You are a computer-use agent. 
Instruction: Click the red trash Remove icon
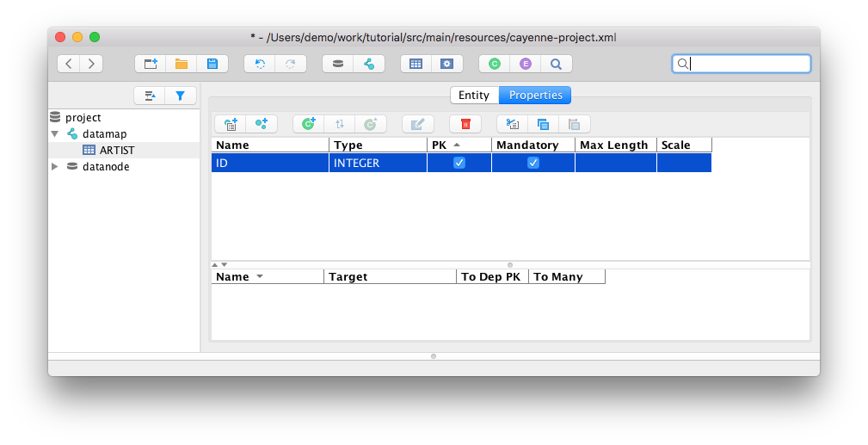pos(465,124)
